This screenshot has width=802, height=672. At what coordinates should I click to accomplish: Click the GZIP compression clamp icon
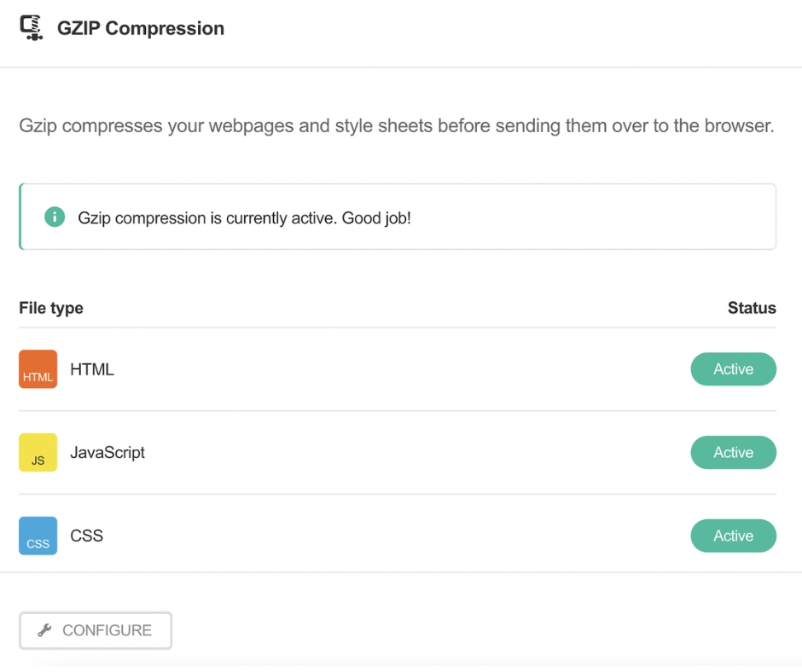[x=32, y=28]
